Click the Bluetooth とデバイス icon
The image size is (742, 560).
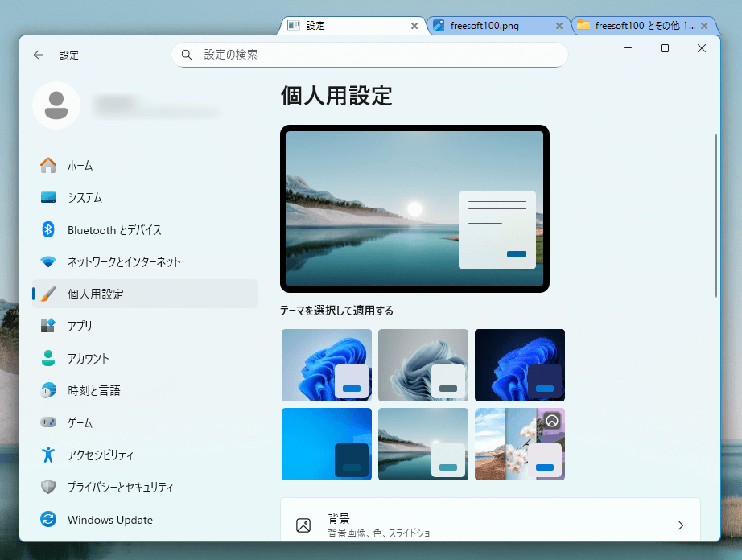point(48,229)
